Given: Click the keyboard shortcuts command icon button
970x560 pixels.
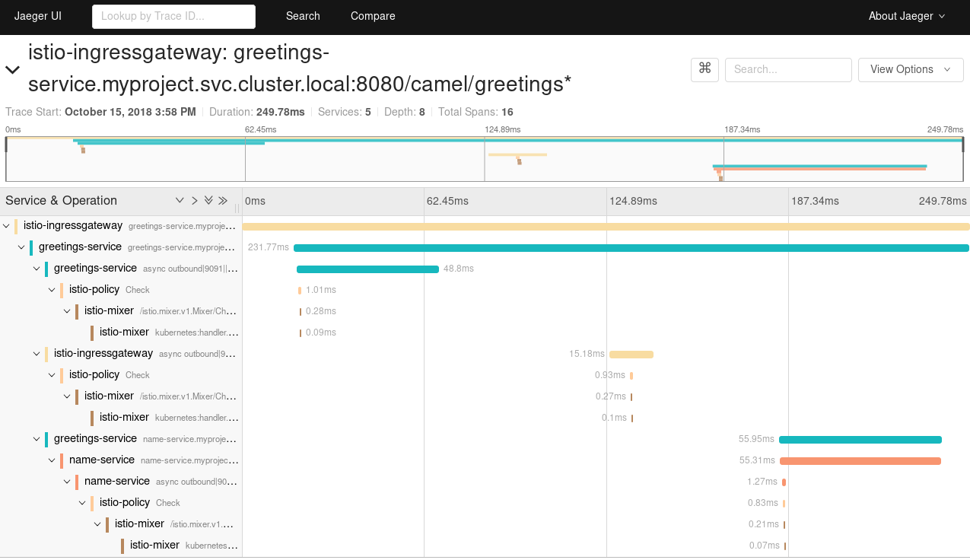Looking at the screenshot, I should 704,69.
